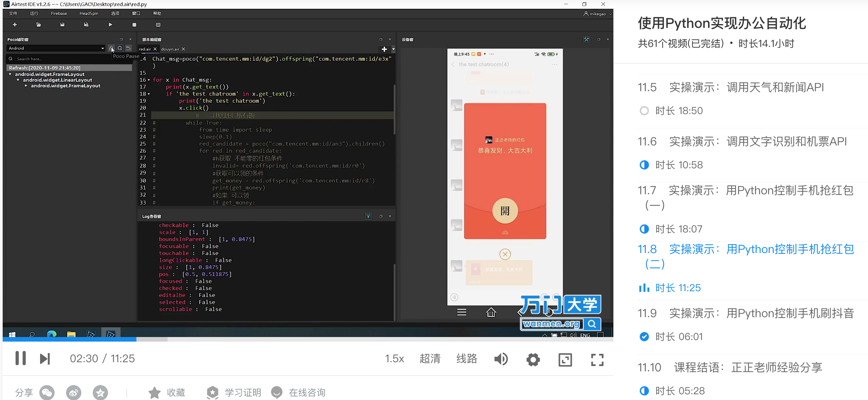Tap the phone menu hamburger navigation icon
Viewport: 868px width, 400px height.
tap(462, 312)
